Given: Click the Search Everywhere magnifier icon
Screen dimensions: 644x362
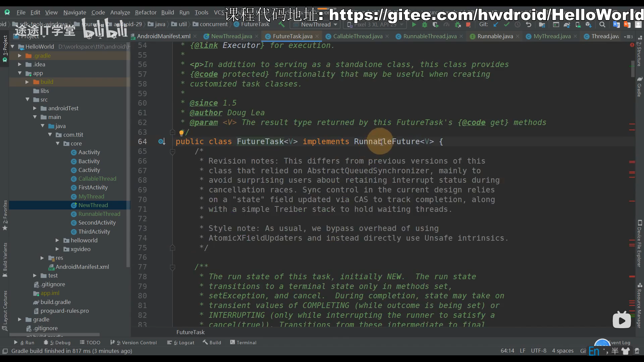Looking at the screenshot, I should pyautogui.click(x=602, y=24).
